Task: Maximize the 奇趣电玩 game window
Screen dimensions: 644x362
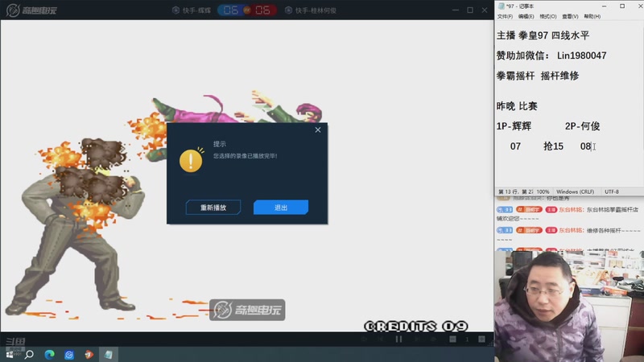Action: click(470, 10)
